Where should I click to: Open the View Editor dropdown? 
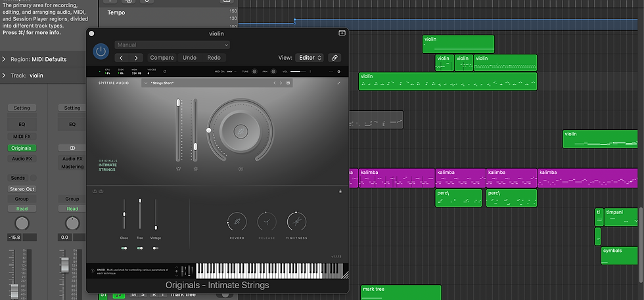tap(310, 58)
